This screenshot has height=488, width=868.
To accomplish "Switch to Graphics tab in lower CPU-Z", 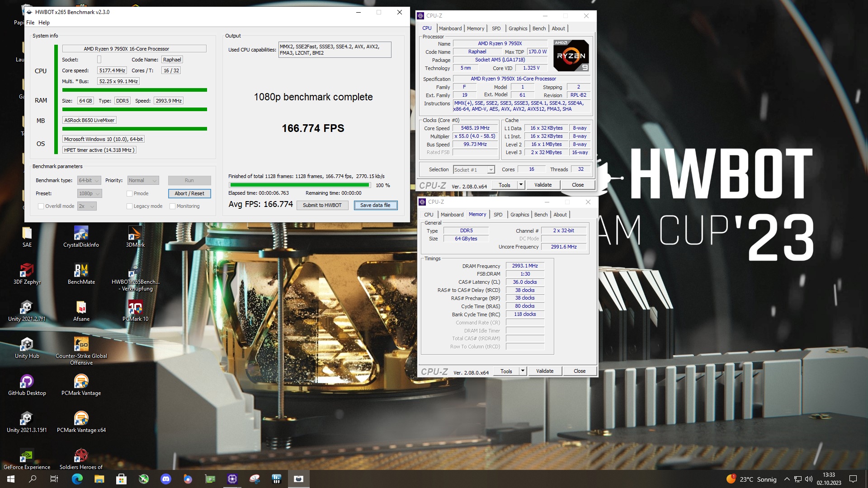I will (519, 215).
